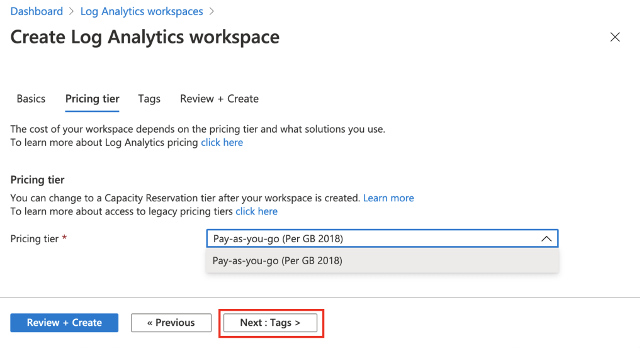
Task: Click the Create Log Analytics workspace heading
Action: tap(145, 37)
